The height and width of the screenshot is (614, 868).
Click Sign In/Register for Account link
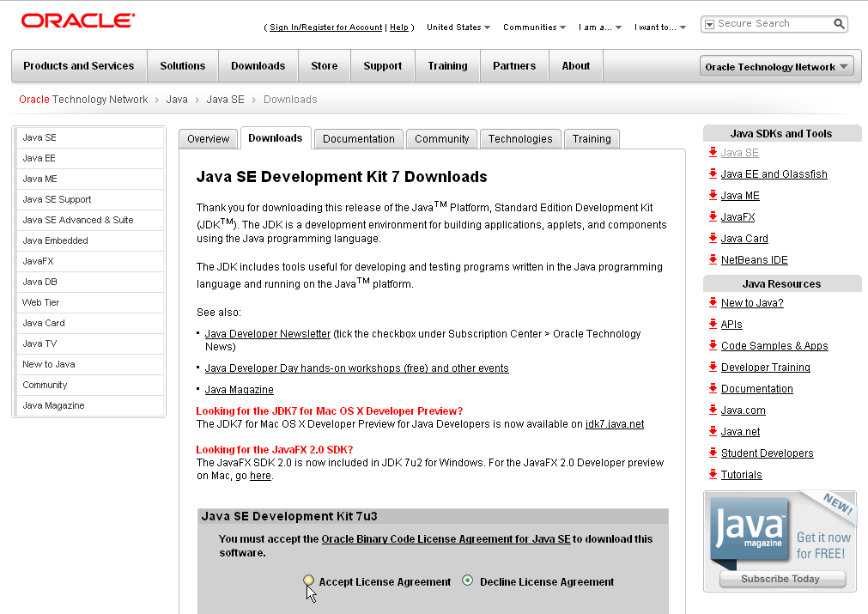(x=326, y=27)
